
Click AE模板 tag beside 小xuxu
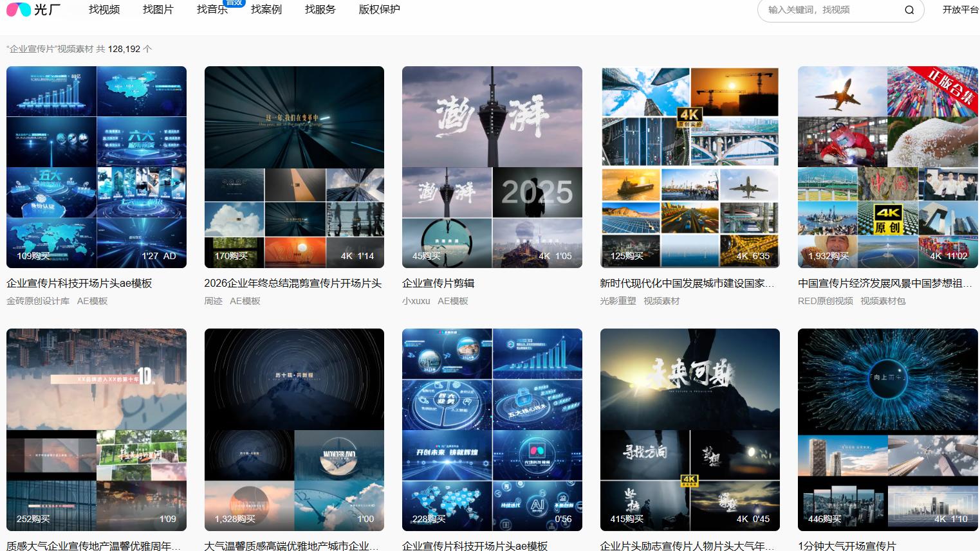453,301
